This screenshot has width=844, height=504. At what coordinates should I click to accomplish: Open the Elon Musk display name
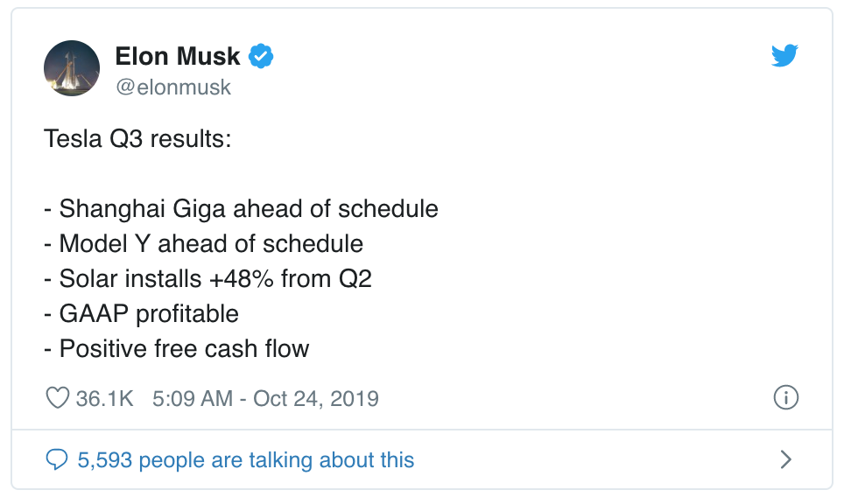pos(178,57)
